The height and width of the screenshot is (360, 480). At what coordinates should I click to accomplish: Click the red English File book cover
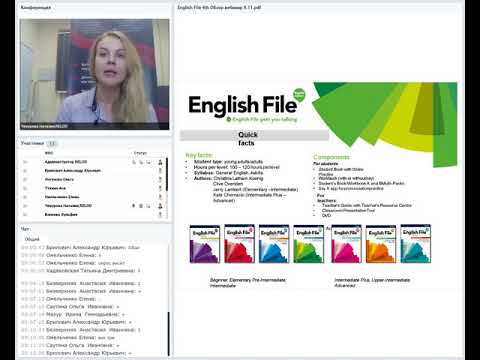pyautogui.click(x=240, y=244)
